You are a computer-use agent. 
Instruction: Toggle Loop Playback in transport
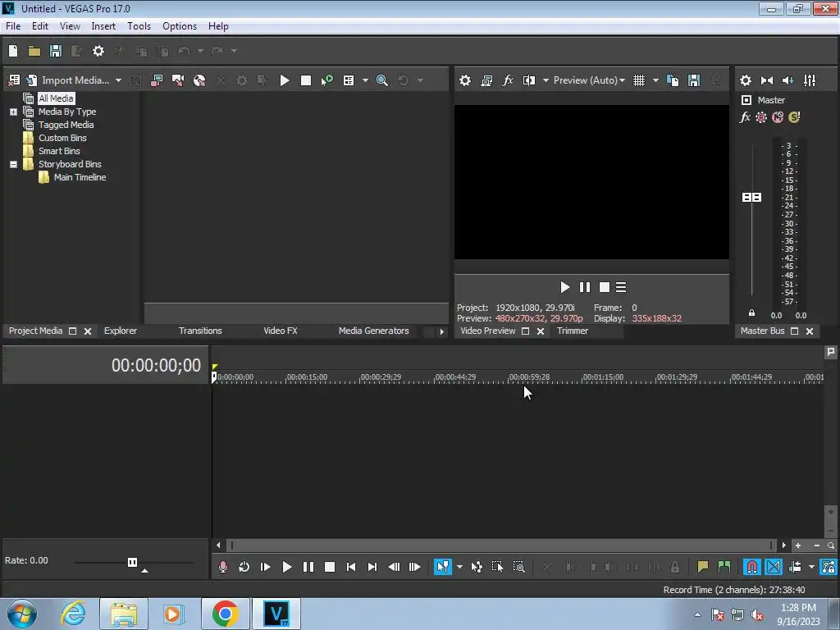pos(244,567)
